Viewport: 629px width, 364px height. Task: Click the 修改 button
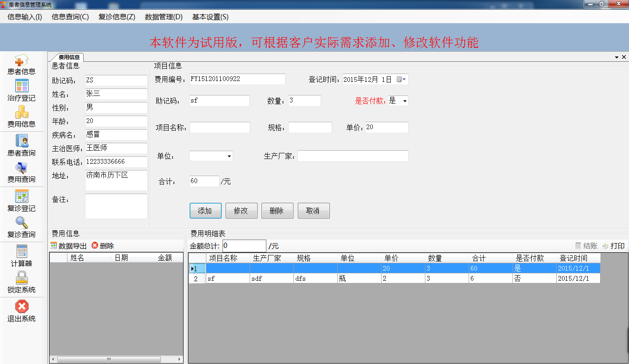241,211
